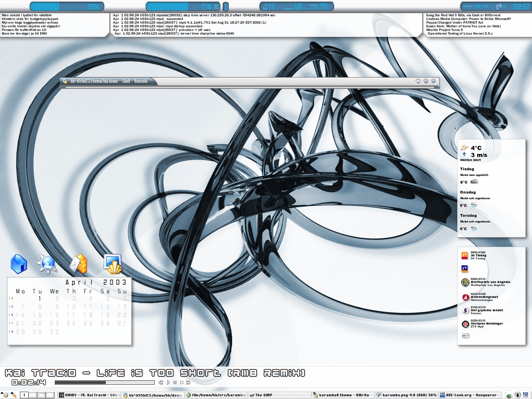The width and height of the screenshot is (532, 399).
Task: Switch to KDE-Look.org Konqueror taskbar entry
Action: tap(470, 395)
